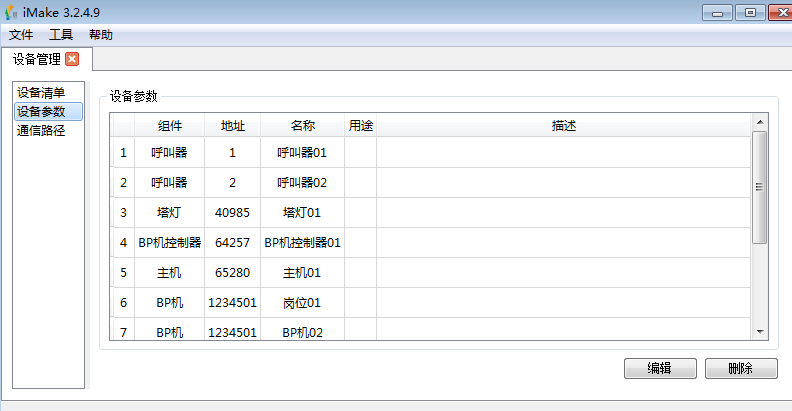792x411 pixels.
Task: Select the 塔灯01 name cell
Action: point(302,213)
